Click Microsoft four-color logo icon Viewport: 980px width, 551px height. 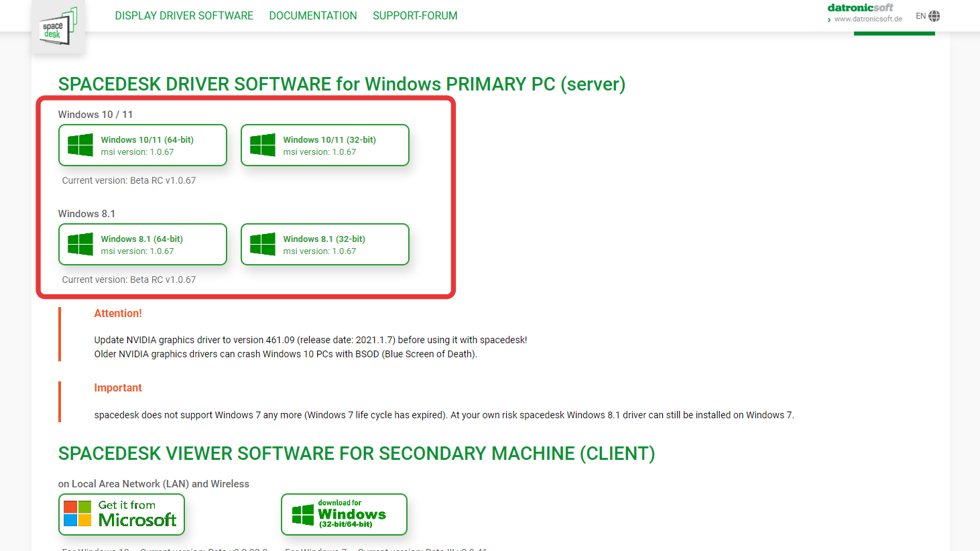pyautogui.click(x=78, y=513)
